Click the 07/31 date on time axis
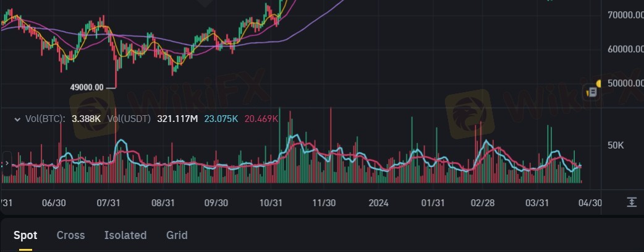 (x=108, y=203)
